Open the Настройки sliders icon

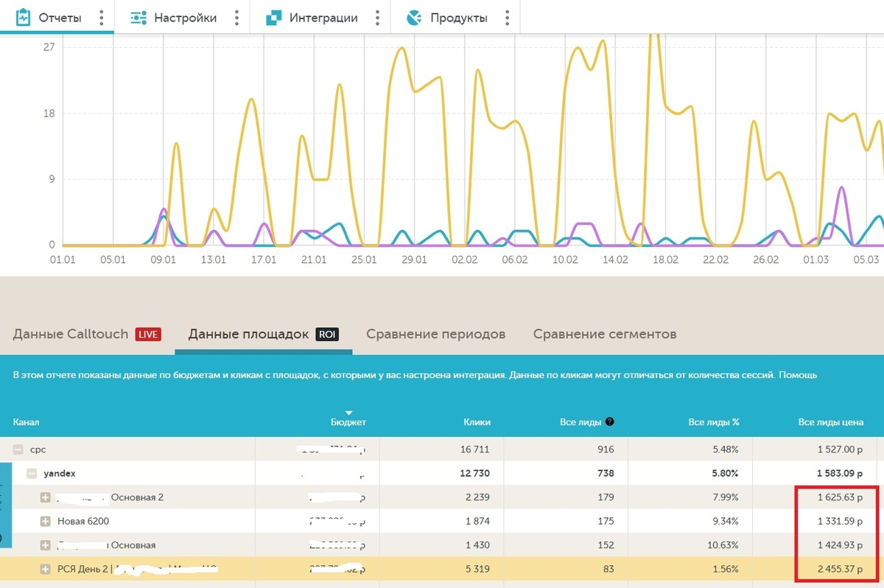click(x=138, y=18)
